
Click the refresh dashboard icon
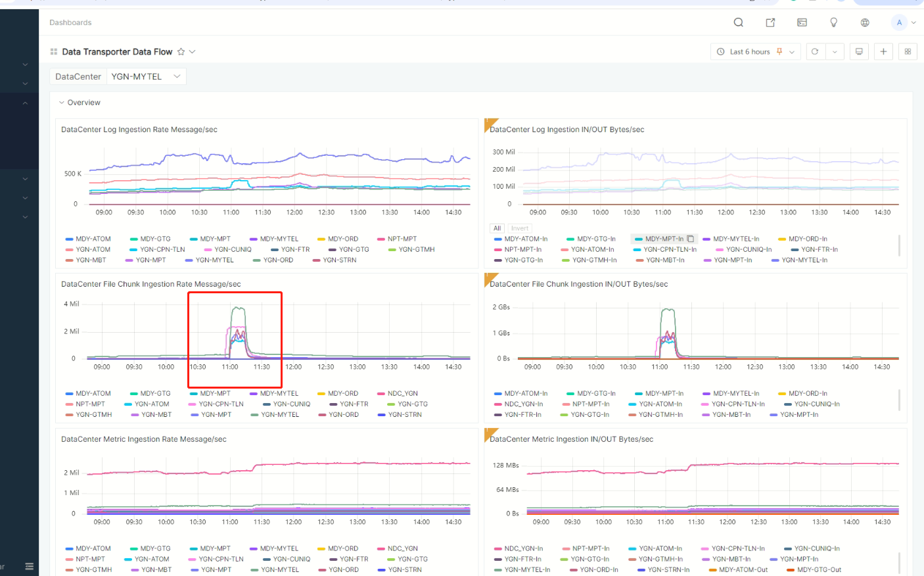tap(815, 52)
